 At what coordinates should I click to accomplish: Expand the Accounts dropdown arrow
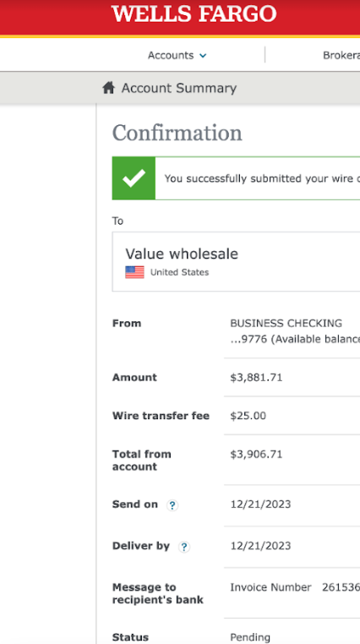coord(203,56)
